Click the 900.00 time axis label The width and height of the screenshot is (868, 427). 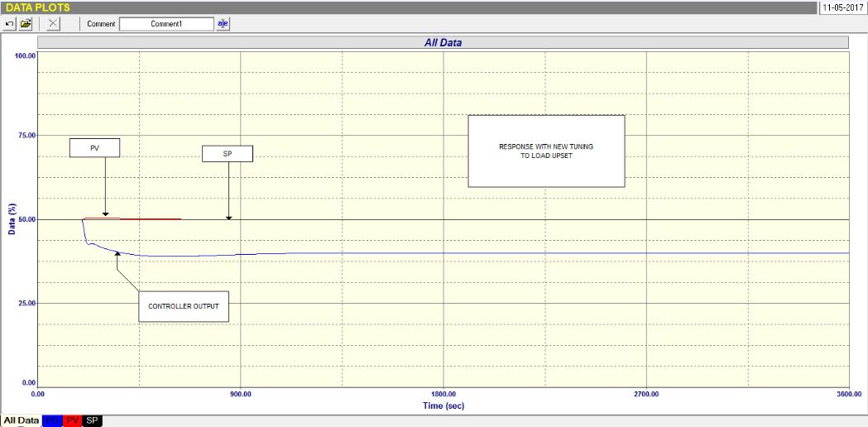tap(240, 395)
